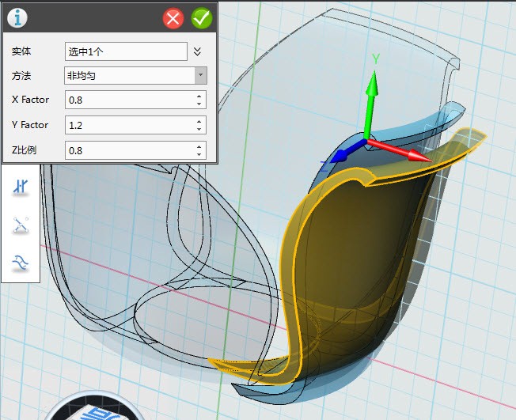Click the 实体 selection field showing 选中1个
The image size is (516, 420).
125,51
